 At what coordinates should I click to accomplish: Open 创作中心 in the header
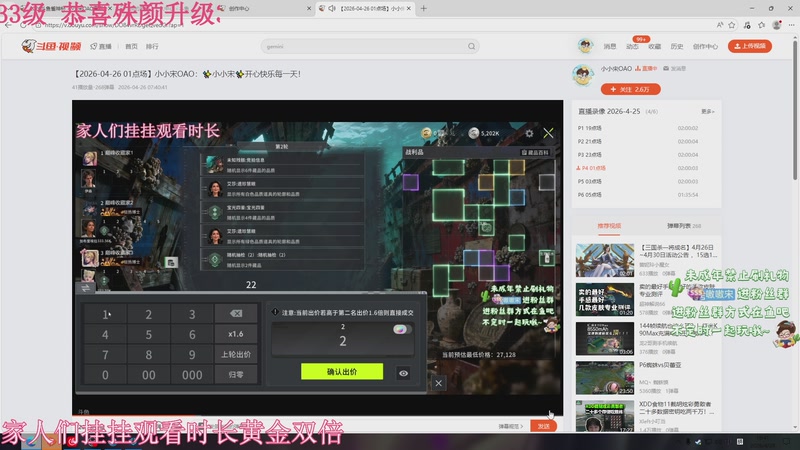pyautogui.click(x=705, y=46)
